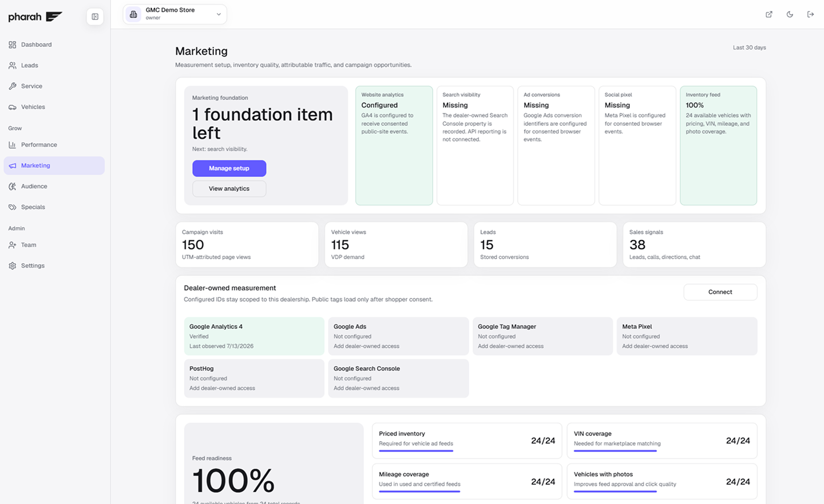Select the Leads 15 stat card
Viewport: 824px width, 504px height.
click(x=545, y=245)
